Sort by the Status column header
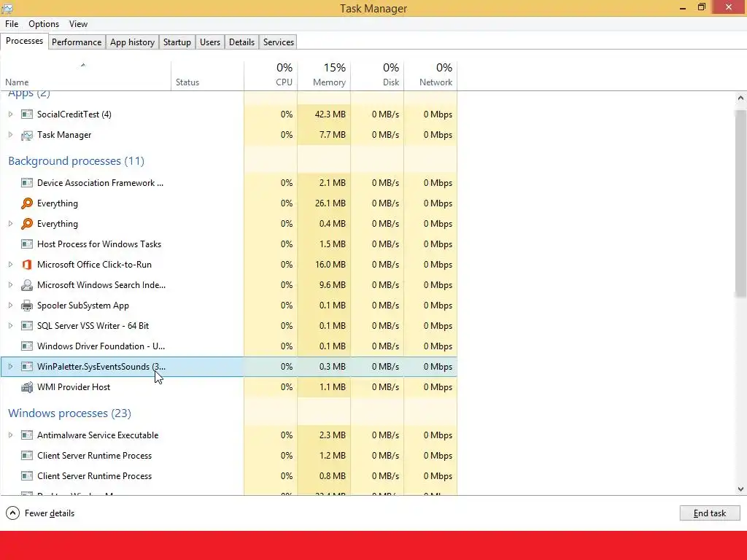The image size is (747, 560). pyautogui.click(x=207, y=75)
